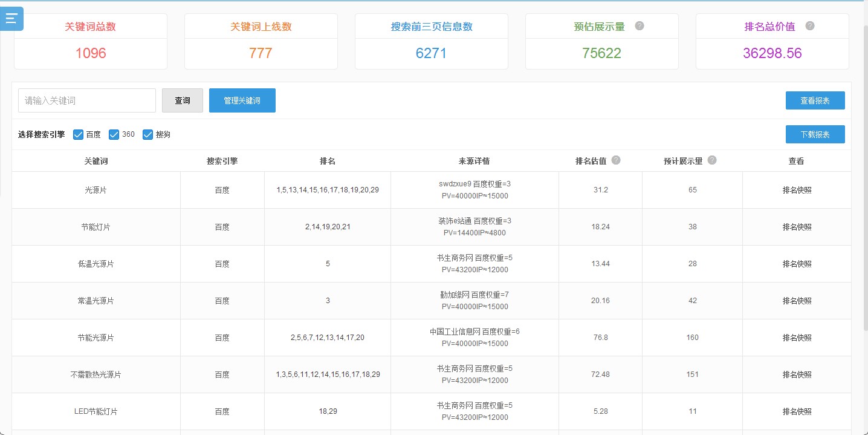Image resolution: width=868 pixels, height=435 pixels.
Task: Click help icon in 排名估值 column header
Action: 616,160
